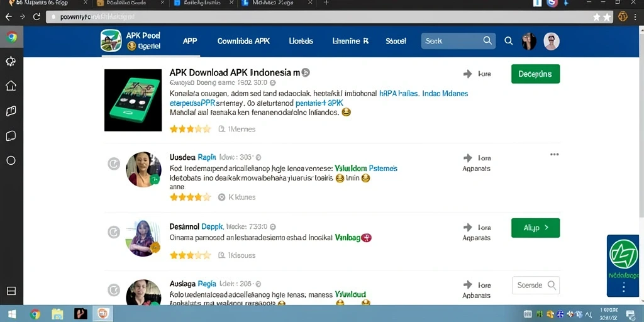Click the Ausiaga reviewer avatar
Viewport: 644px width, 322px height.
coord(143,293)
